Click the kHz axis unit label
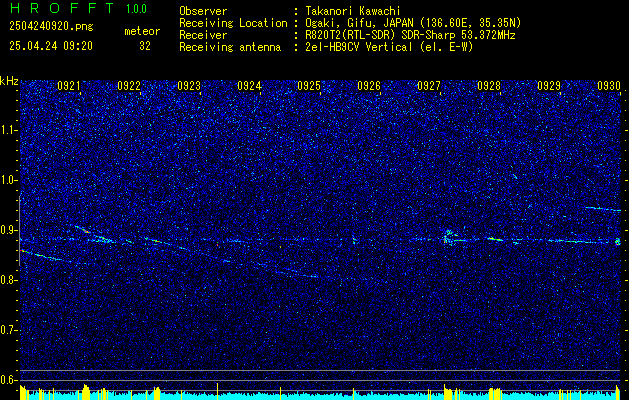 [9, 81]
